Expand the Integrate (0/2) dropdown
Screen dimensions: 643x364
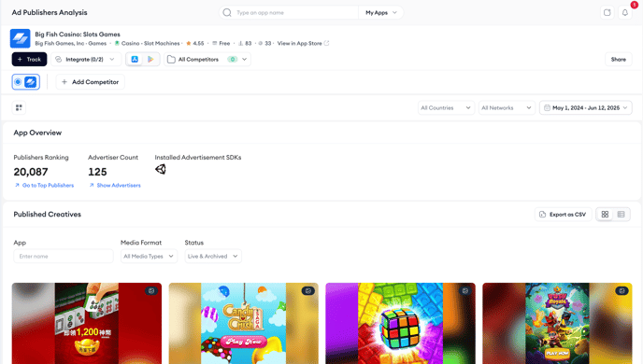86,60
